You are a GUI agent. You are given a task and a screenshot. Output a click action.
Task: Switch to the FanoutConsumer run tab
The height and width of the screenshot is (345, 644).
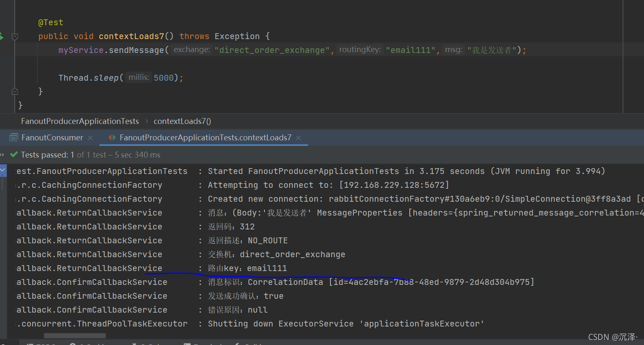[52, 137]
